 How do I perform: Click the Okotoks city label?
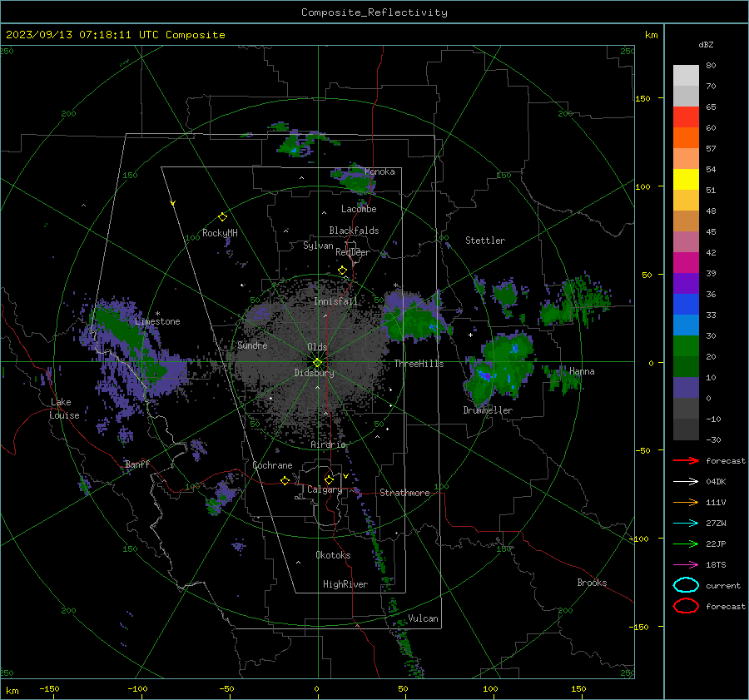(333, 555)
